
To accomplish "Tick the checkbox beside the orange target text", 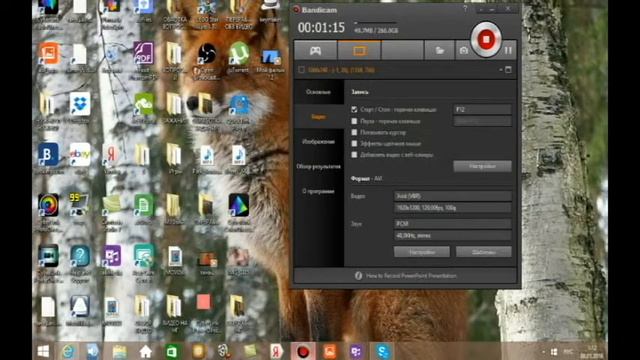I will pos(301,70).
